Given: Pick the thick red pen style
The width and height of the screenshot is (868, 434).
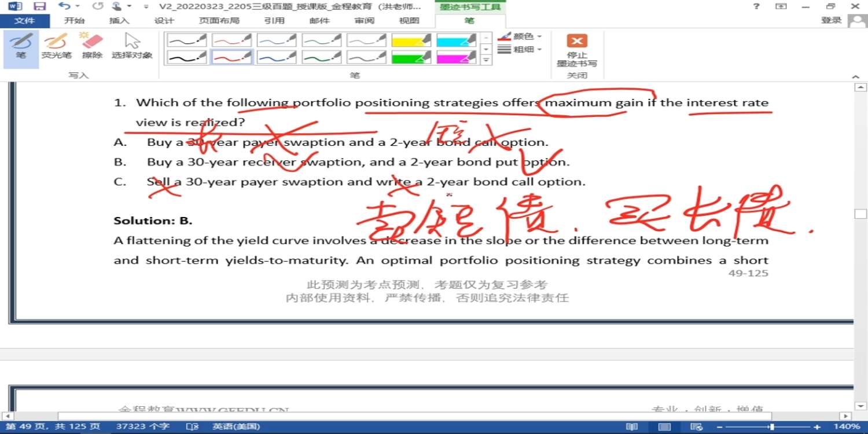Looking at the screenshot, I should click(231, 57).
